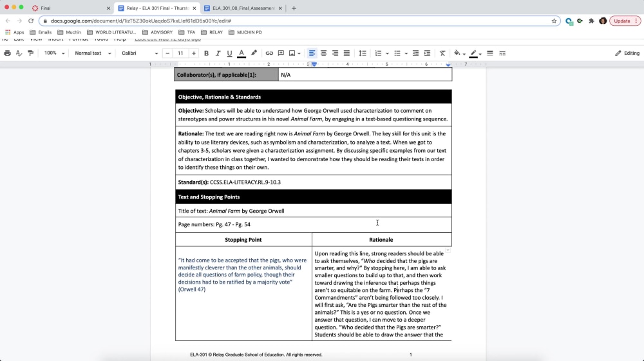Open the RELAY bookmark folder

tap(211, 32)
